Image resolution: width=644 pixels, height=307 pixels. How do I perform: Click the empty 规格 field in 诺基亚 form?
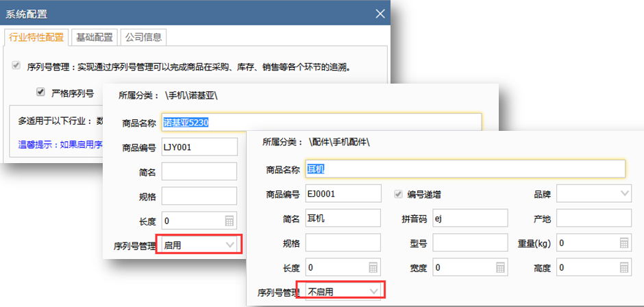(199, 196)
